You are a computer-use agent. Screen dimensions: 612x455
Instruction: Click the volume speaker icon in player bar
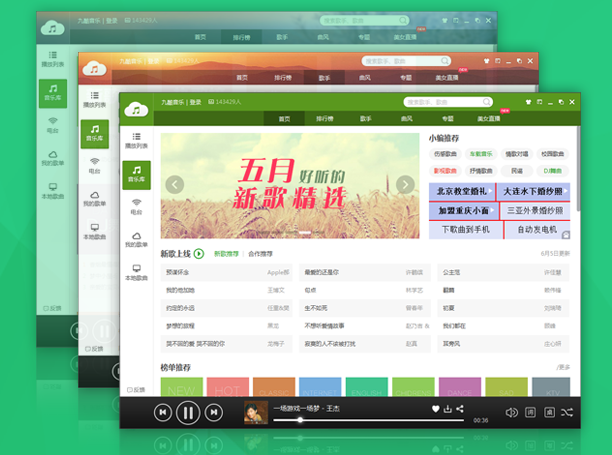[511, 412]
